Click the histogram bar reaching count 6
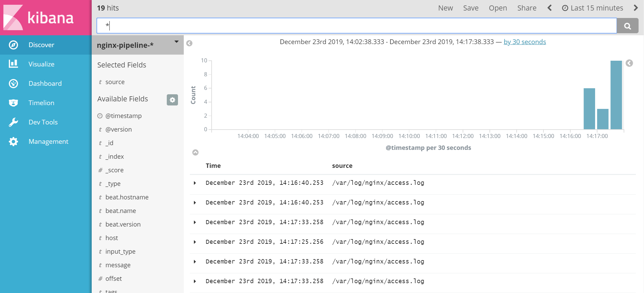This screenshot has height=293, width=644. pyautogui.click(x=589, y=109)
